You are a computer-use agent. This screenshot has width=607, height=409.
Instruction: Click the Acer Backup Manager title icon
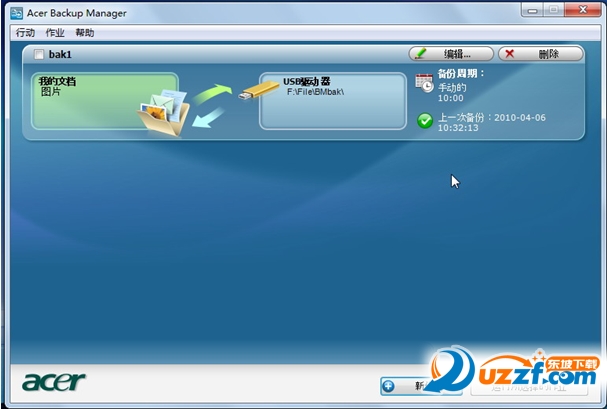pos(17,13)
